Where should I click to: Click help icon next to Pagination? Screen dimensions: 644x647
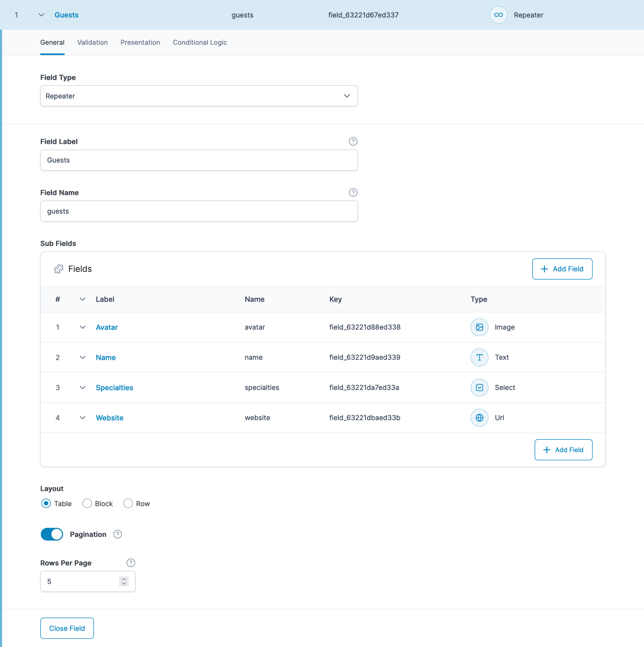pos(117,534)
